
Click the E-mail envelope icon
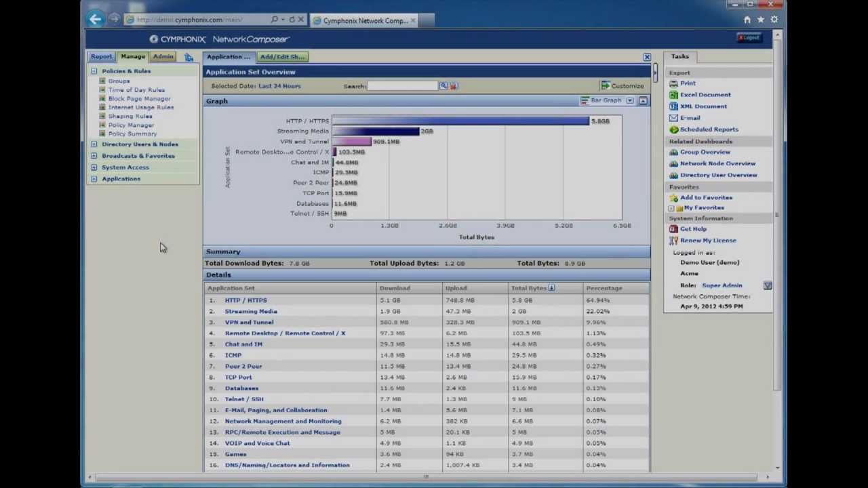click(673, 118)
